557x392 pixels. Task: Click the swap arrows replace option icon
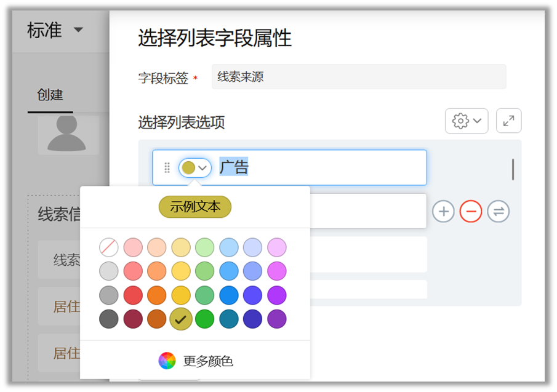point(499,212)
